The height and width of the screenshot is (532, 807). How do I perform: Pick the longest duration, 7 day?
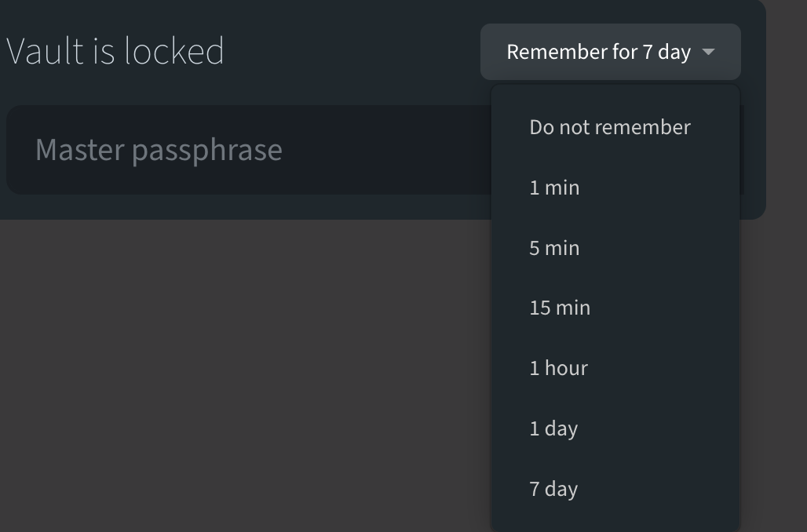pos(553,488)
